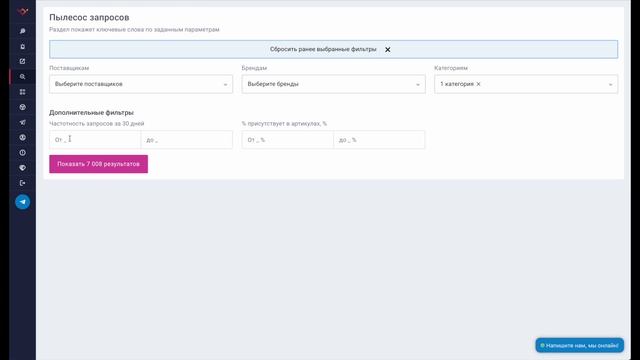Select the magnifier search icon in sidebar
640x360 pixels.
coord(22,77)
